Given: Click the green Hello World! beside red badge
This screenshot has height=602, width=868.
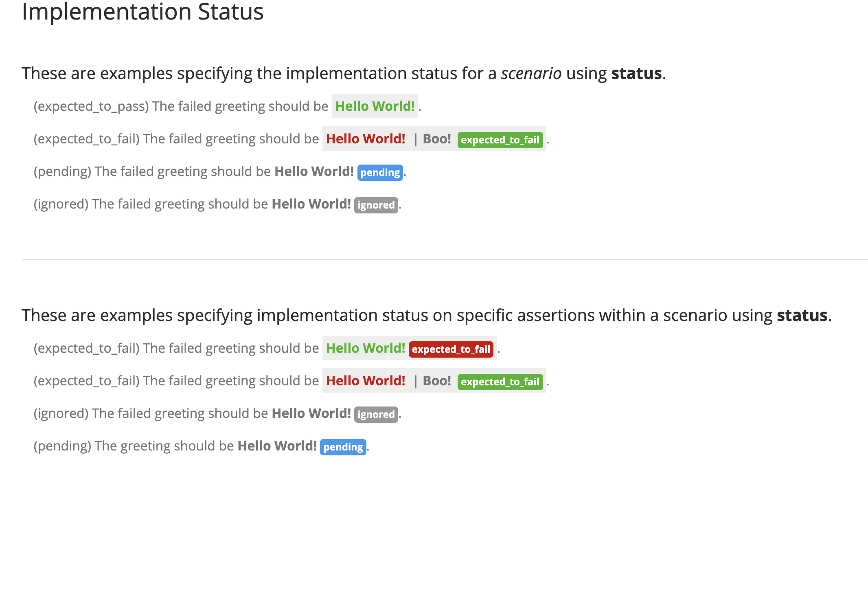Looking at the screenshot, I should coord(366,348).
